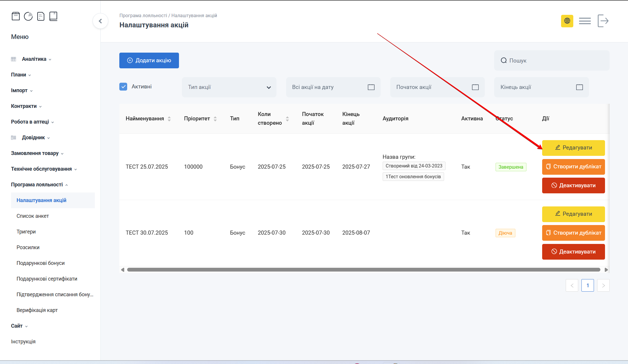Deactivate the ТЕСТ 30.07.2025 promotion

pos(573,252)
